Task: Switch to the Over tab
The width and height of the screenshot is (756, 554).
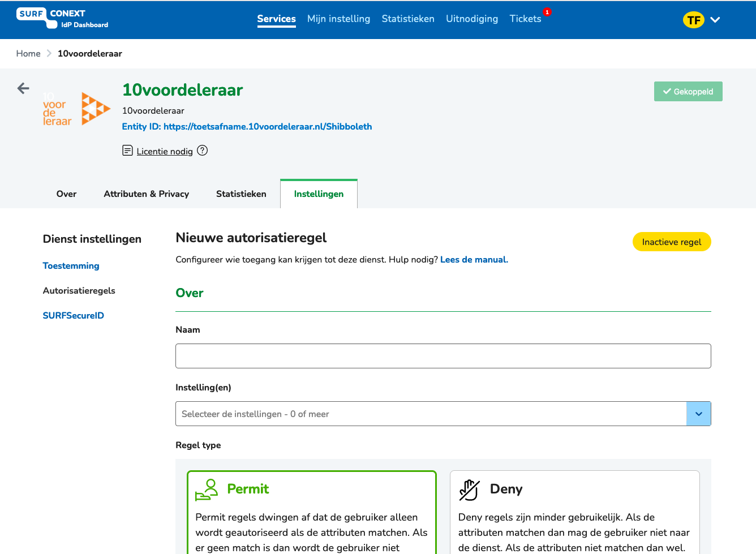Action: pos(66,194)
